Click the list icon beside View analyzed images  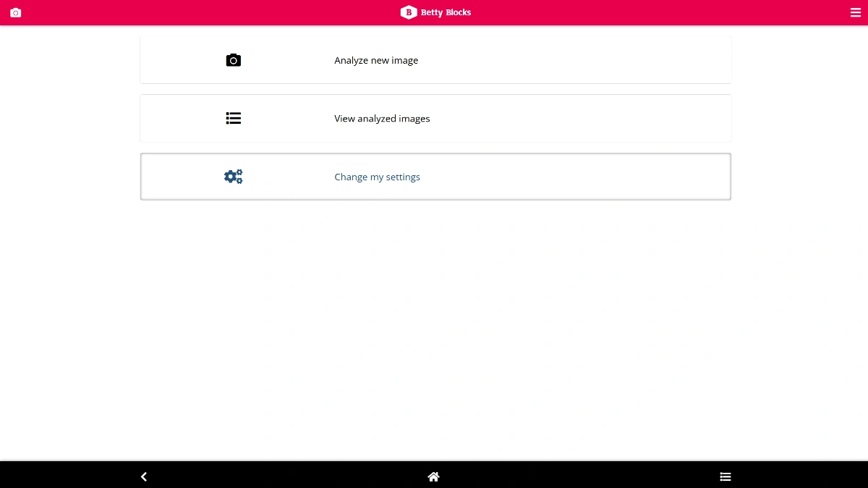tap(233, 118)
